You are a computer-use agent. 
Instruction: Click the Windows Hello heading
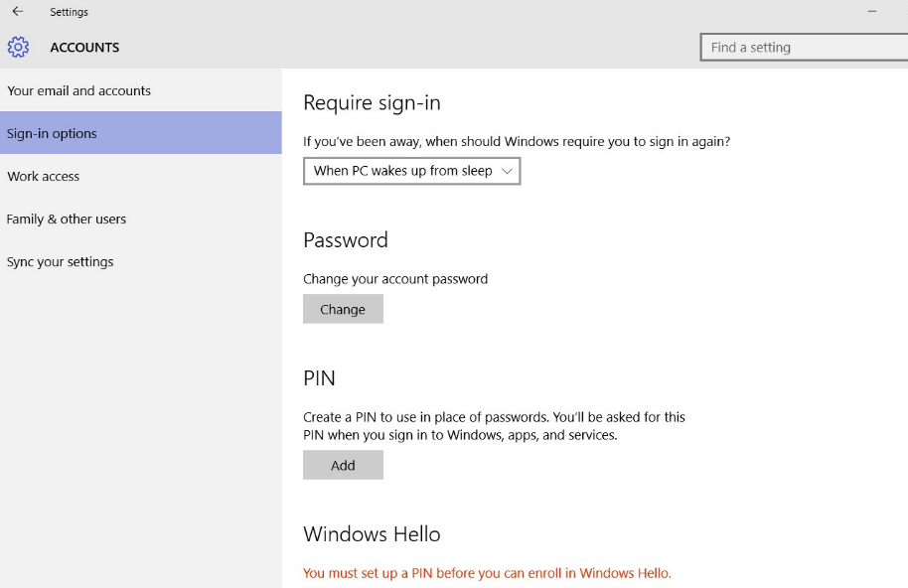coord(372,534)
